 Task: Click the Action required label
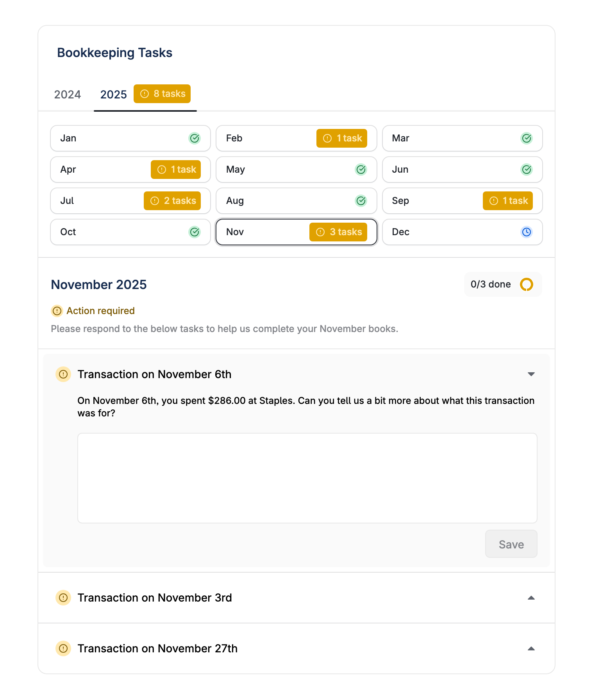click(x=100, y=311)
